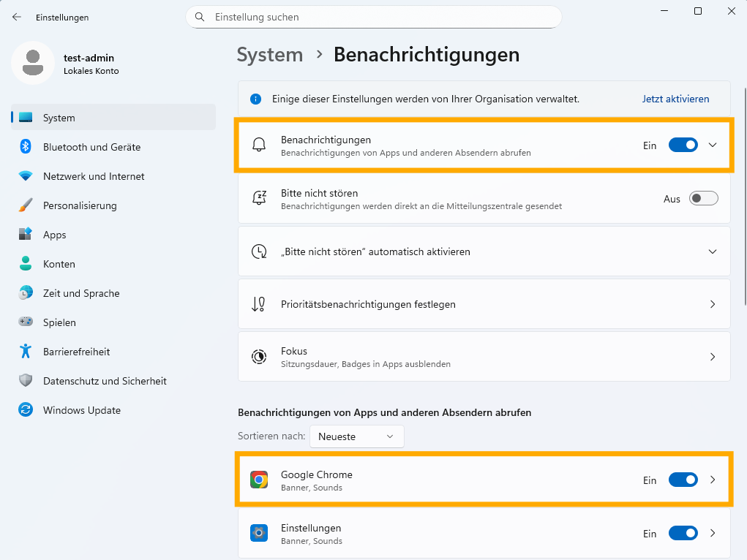Image resolution: width=747 pixels, height=560 pixels.
Task: Click the Google Chrome app icon
Action: pos(259,480)
